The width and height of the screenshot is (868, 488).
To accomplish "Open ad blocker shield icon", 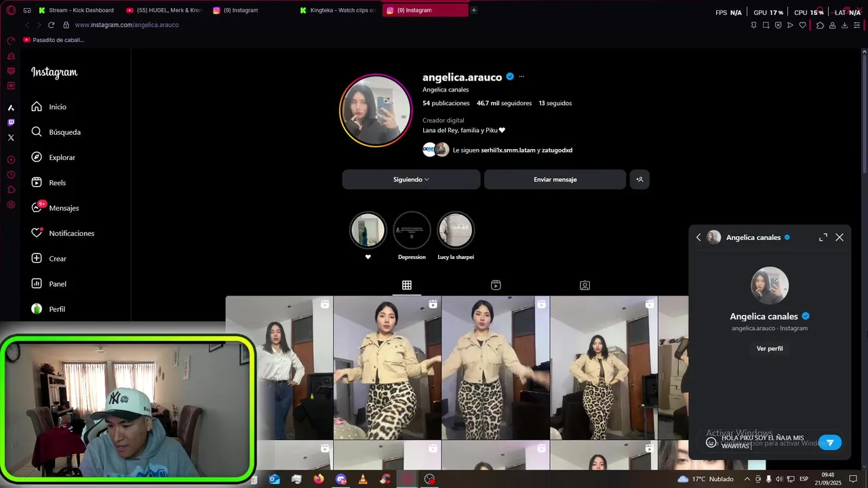I will point(778,25).
